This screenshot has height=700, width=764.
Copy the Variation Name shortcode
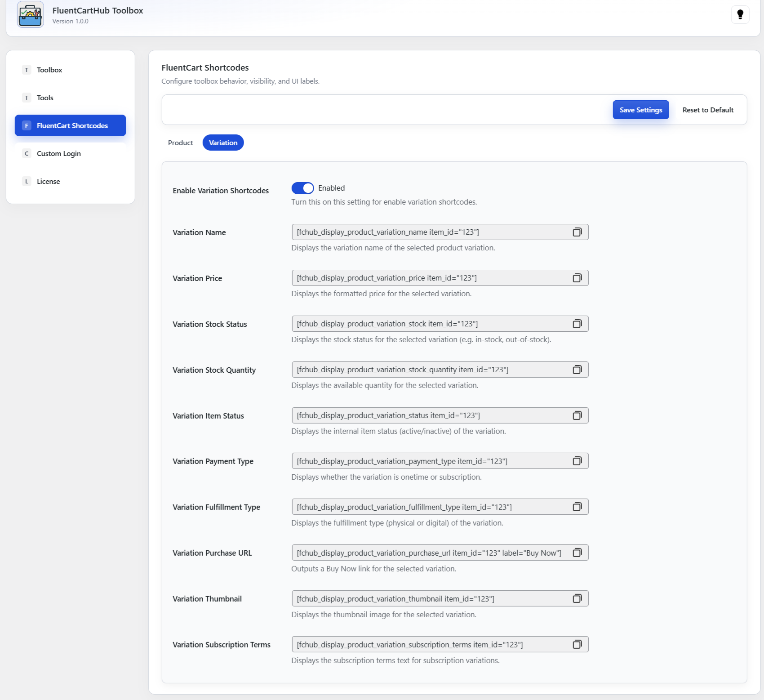pyautogui.click(x=577, y=232)
